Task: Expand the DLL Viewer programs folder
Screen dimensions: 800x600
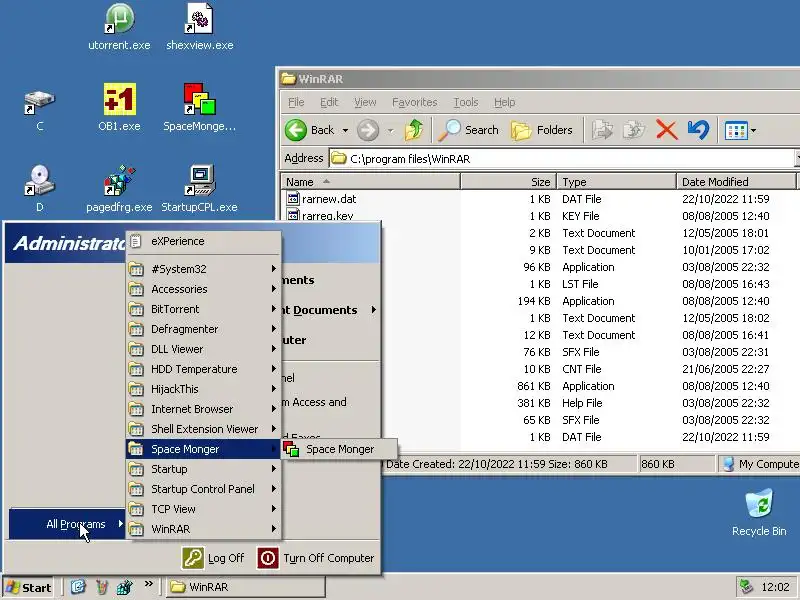Action: tap(204, 349)
